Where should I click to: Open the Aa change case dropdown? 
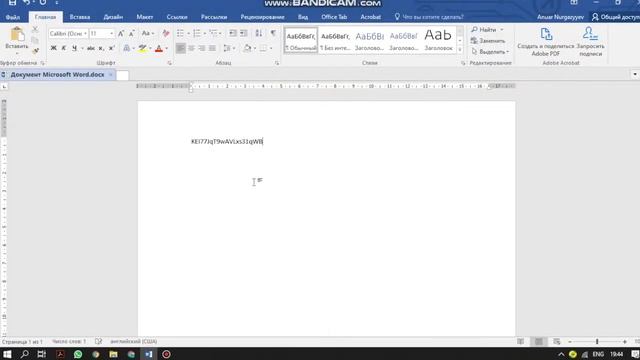coord(147,33)
